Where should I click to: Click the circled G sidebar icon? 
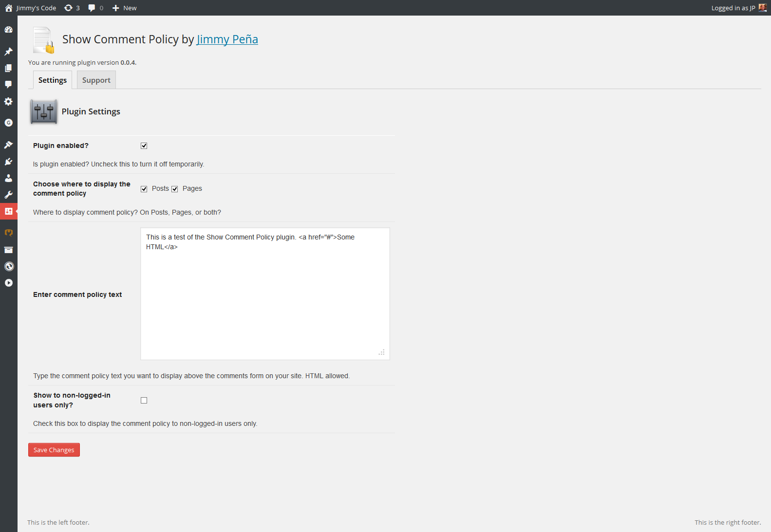pos(8,123)
